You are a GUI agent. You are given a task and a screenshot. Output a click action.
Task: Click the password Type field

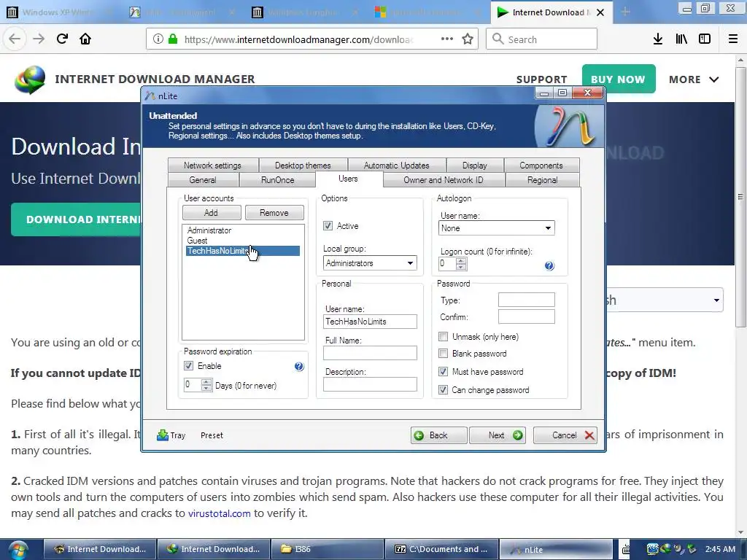[527, 300]
